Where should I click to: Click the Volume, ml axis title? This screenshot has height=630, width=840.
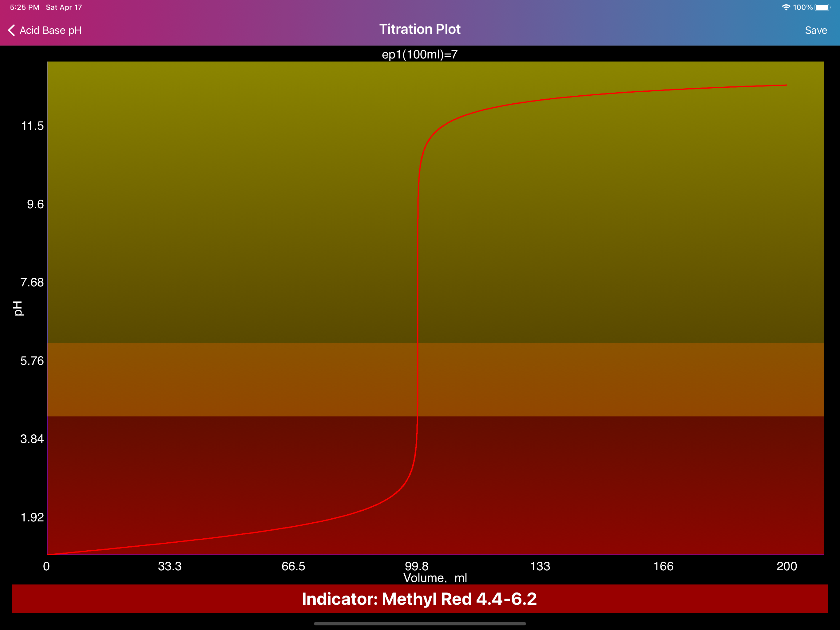[435, 578]
